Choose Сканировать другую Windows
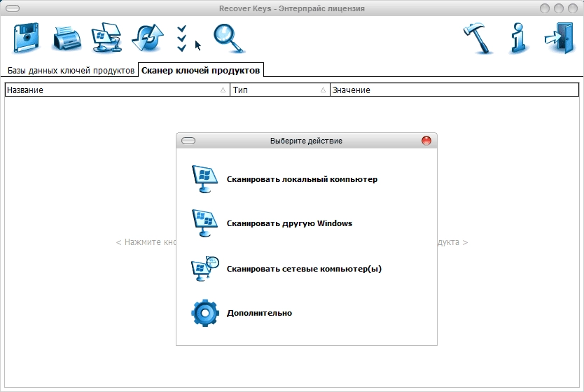 [289, 223]
